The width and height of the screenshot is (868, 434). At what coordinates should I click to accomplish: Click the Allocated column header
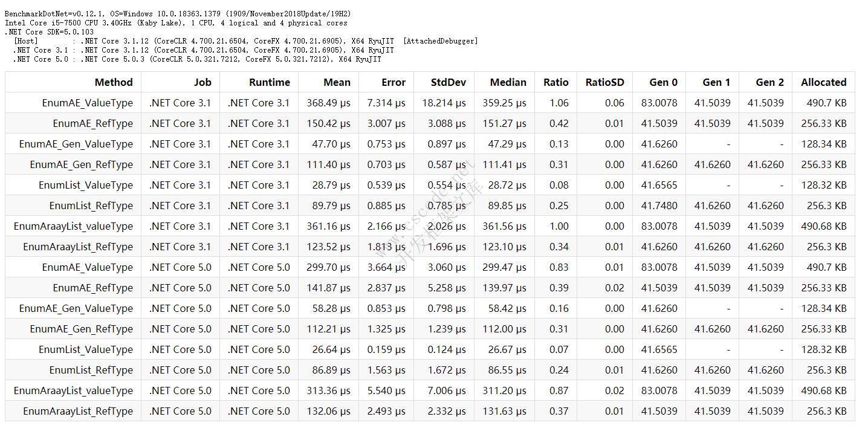(x=823, y=82)
